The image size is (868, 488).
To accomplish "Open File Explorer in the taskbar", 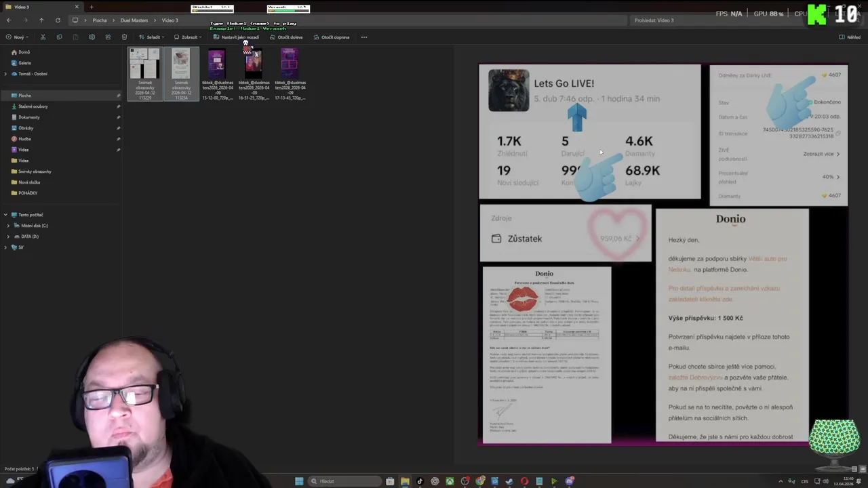I will [405, 481].
